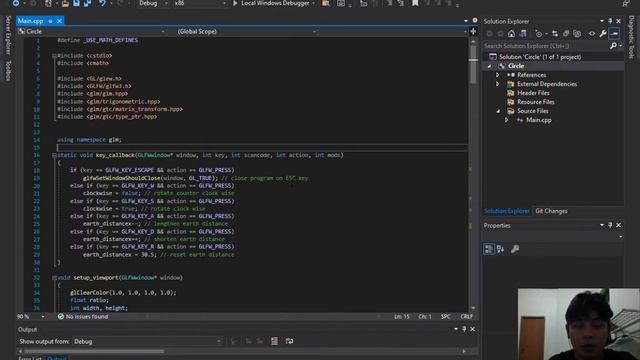Click the magnifier search icon in Solution Explorer
This screenshot has width=640, height=360.
click(x=613, y=46)
